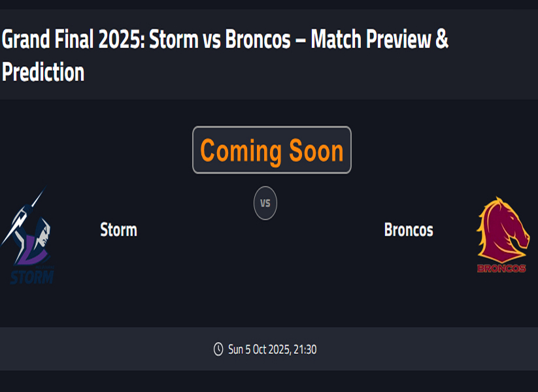The width and height of the screenshot is (538, 392).
Task: Select the STORM wordmark under the lightning emblem
Action: pyautogui.click(x=31, y=277)
